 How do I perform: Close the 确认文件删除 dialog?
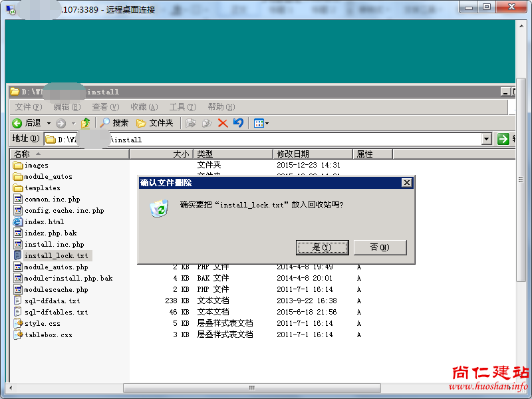[407, 183]
